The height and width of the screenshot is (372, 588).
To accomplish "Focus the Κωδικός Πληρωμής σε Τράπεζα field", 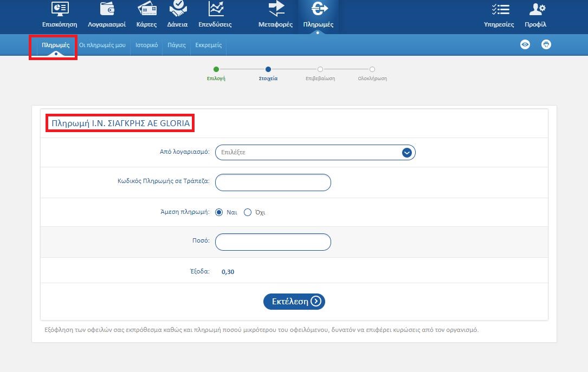I will coord(273,182).
